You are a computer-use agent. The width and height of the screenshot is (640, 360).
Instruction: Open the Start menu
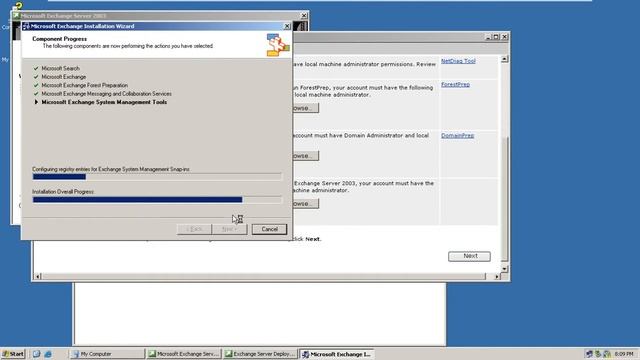point(13,354)
